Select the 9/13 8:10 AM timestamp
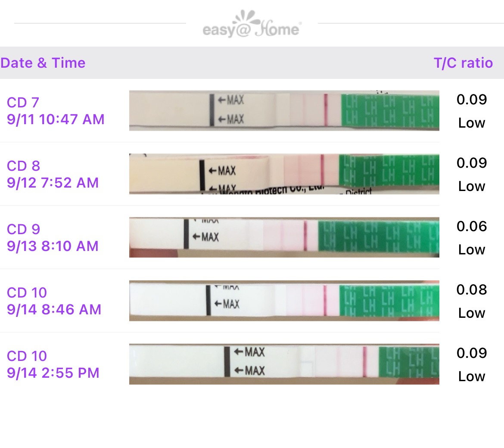 53,246
